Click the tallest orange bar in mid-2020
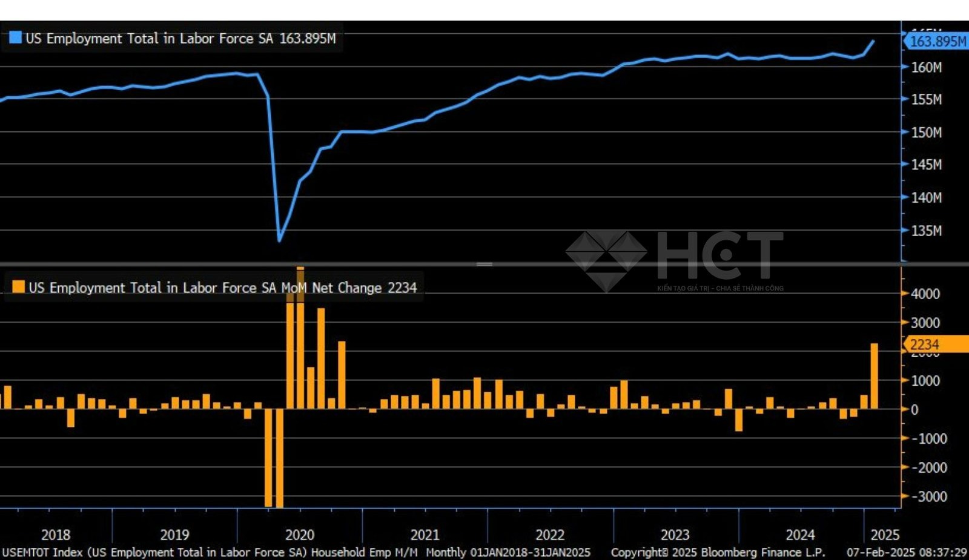969x560 pixels. (x=300, y=338)
